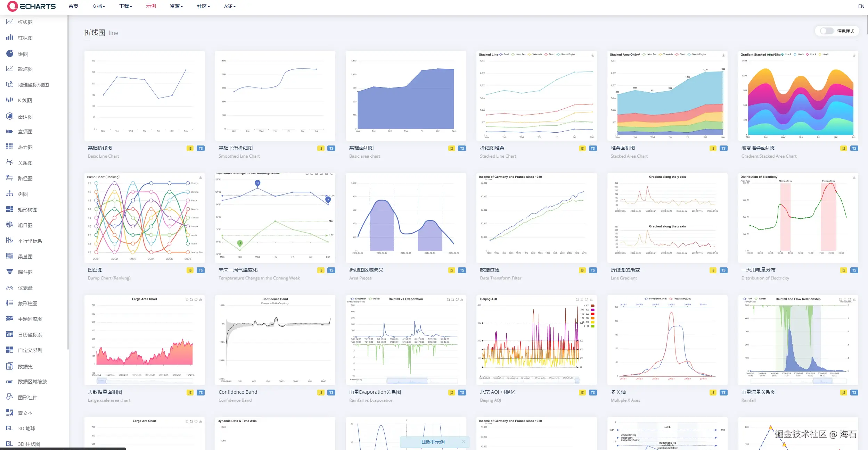This screenshot has height=450, width=868.
Task: Click the TS button for 基础折线图
Action: (200, 149)
